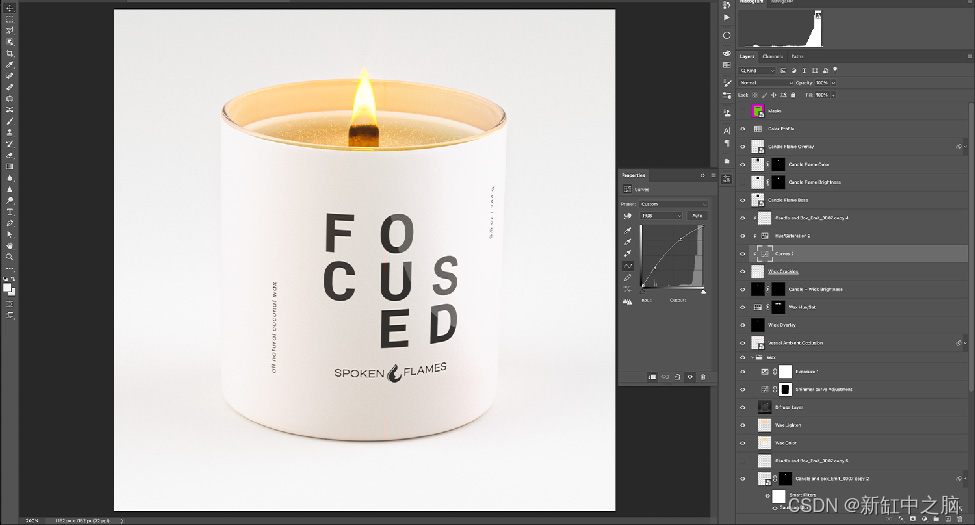Switch to the Channels tab
The image size is (975, 525).
click(772, 57)
